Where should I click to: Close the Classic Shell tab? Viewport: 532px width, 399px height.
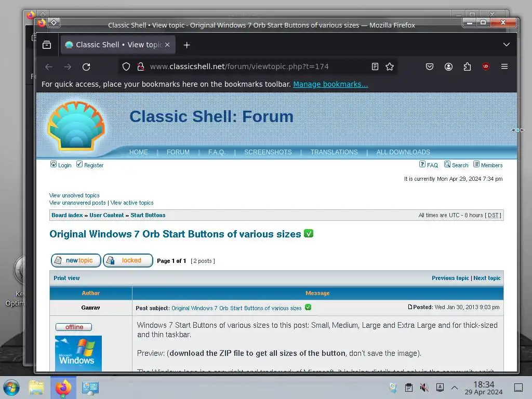[x=167, y=45]
